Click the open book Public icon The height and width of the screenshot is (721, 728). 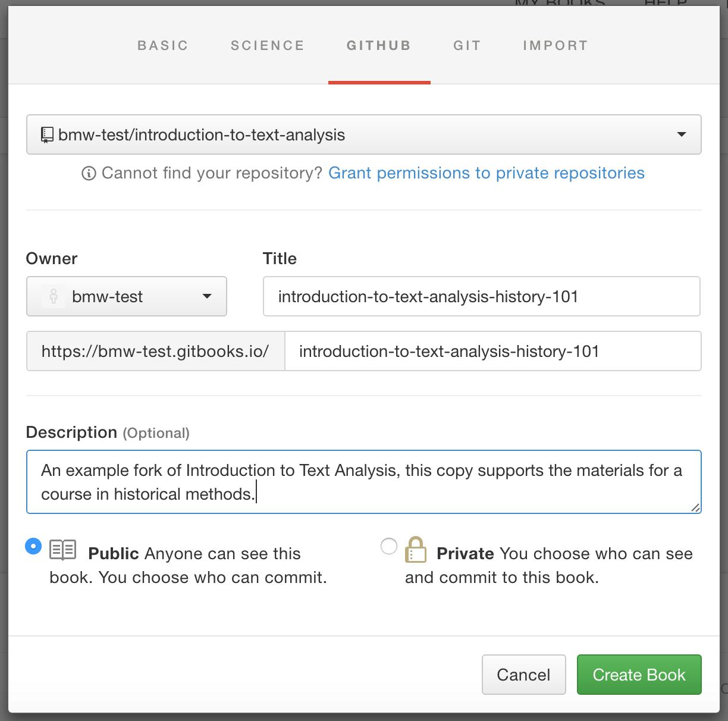[62, 550]
